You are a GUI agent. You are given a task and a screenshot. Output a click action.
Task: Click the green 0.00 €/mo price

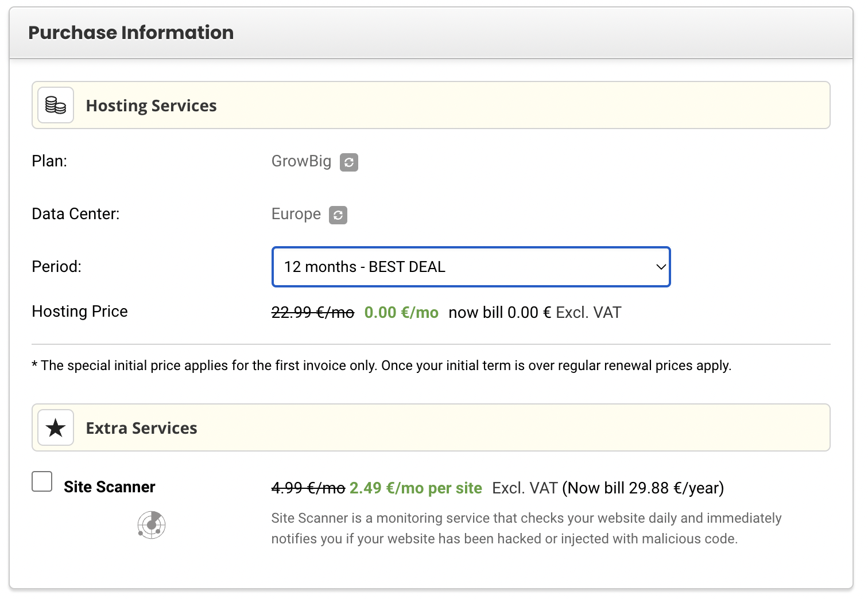pyautogui.click(x=401, y=313)
